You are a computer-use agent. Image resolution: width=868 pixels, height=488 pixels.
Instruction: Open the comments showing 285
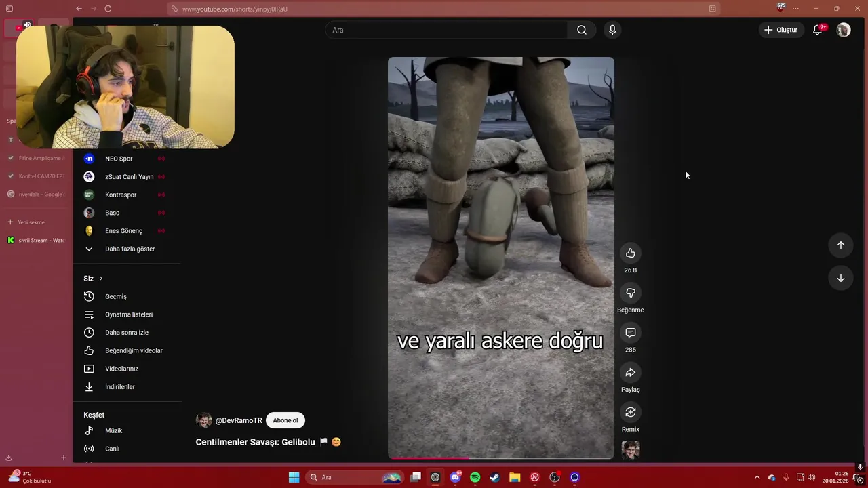(x=630, y=333)
